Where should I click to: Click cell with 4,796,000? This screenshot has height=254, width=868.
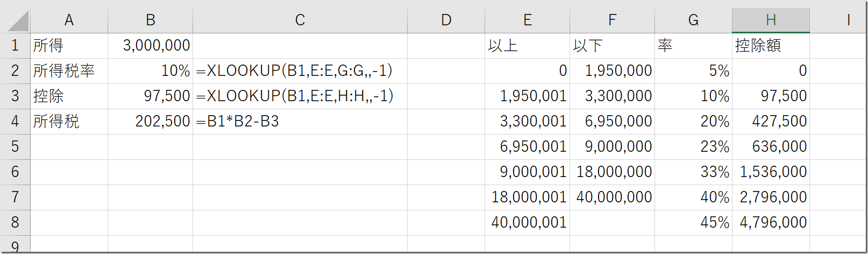pyautogui.click(x=771, y=223)
